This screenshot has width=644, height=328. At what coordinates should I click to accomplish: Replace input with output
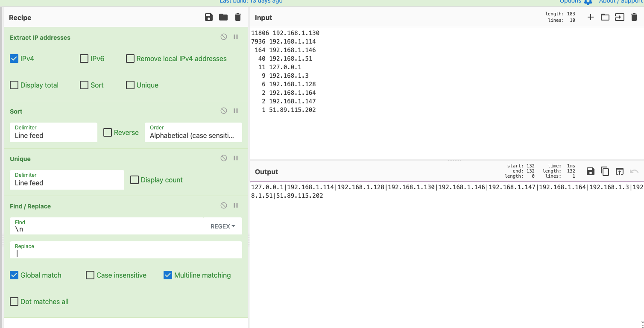[619, 172]
